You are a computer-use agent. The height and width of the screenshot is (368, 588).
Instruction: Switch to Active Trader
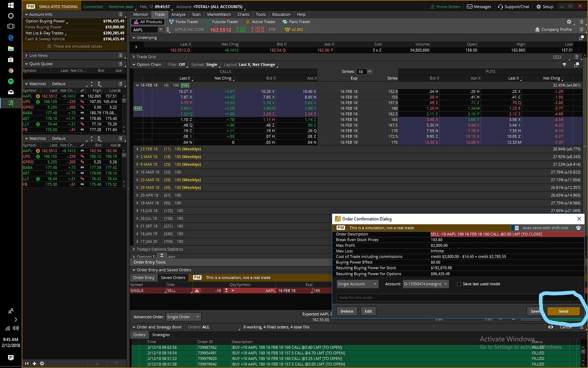[x=260, y=22]
